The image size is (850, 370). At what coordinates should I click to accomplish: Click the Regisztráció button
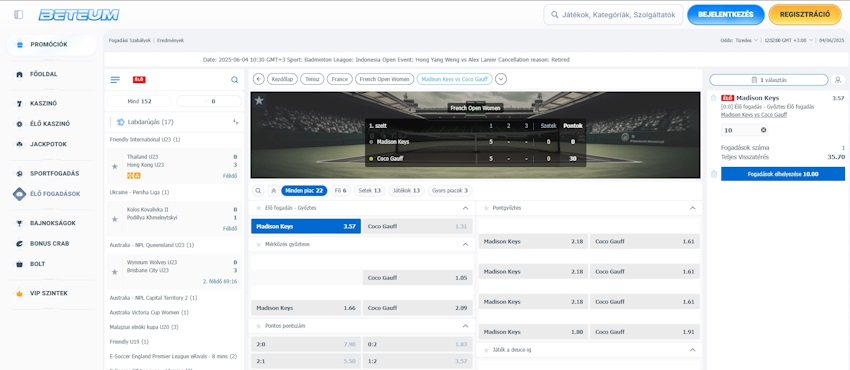coord(804,15)
